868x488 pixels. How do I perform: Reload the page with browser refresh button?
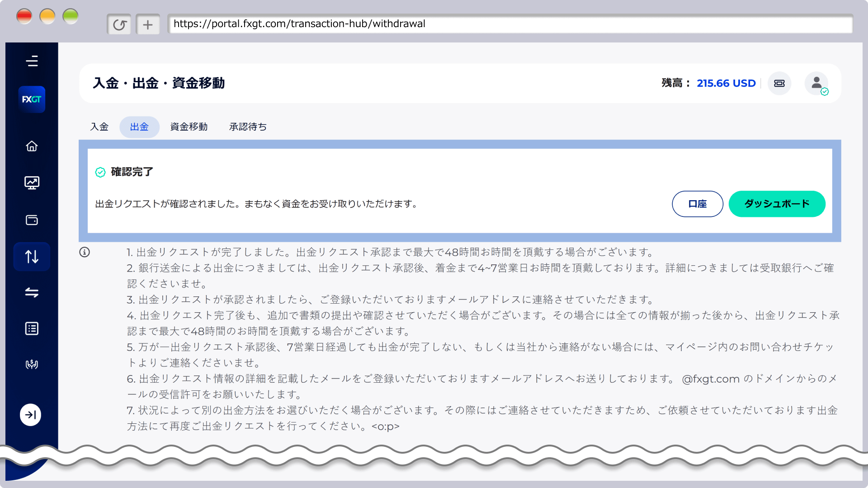(x=119, y=24)
